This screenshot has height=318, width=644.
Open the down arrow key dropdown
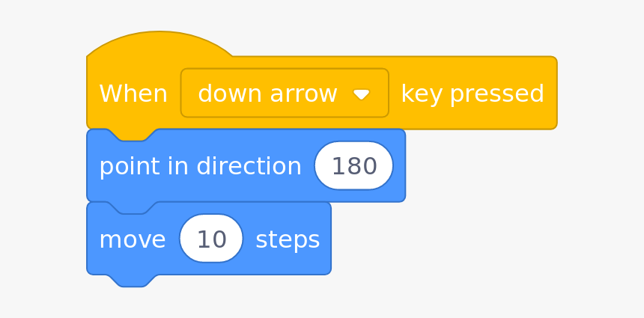pos(285,94)
